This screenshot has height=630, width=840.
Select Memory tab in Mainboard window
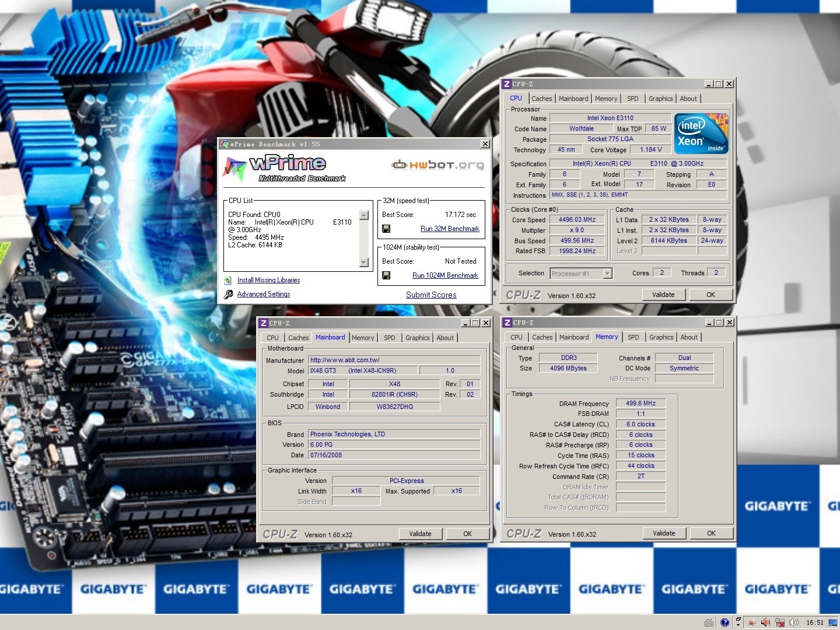pyautogui.click(x=363, y=338)
